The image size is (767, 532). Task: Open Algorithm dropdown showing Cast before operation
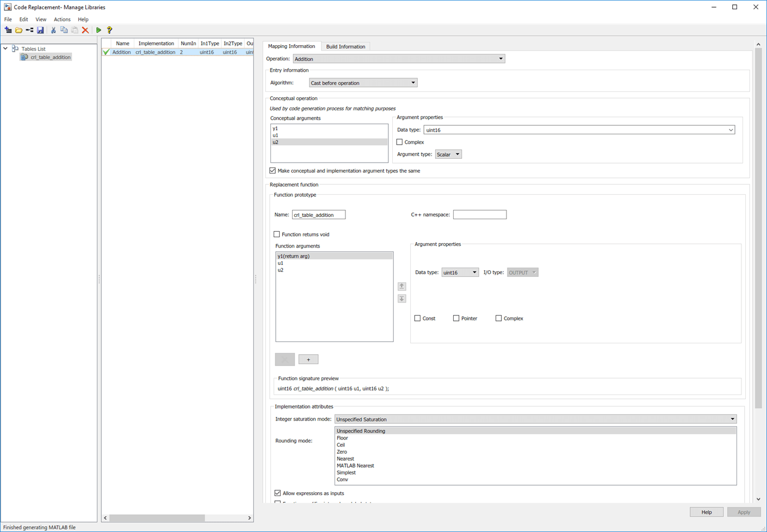pyautogui.click(x=363, y=83)
